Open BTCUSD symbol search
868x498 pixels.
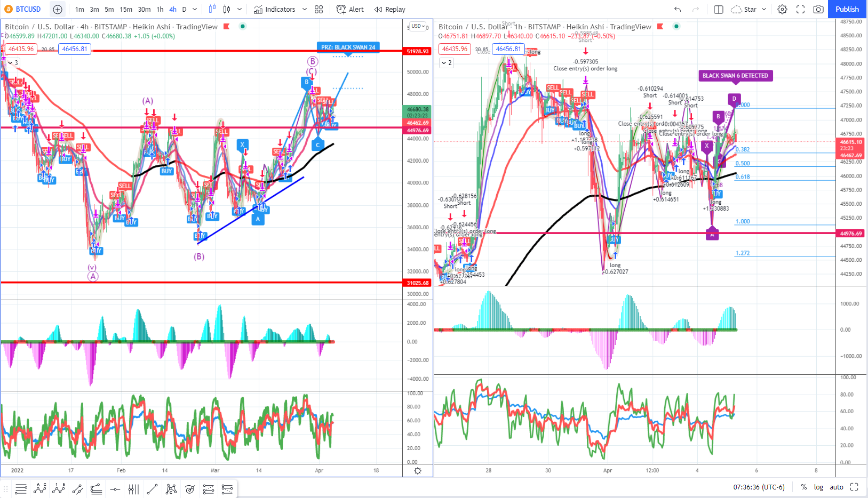click(x=23, y=9)
